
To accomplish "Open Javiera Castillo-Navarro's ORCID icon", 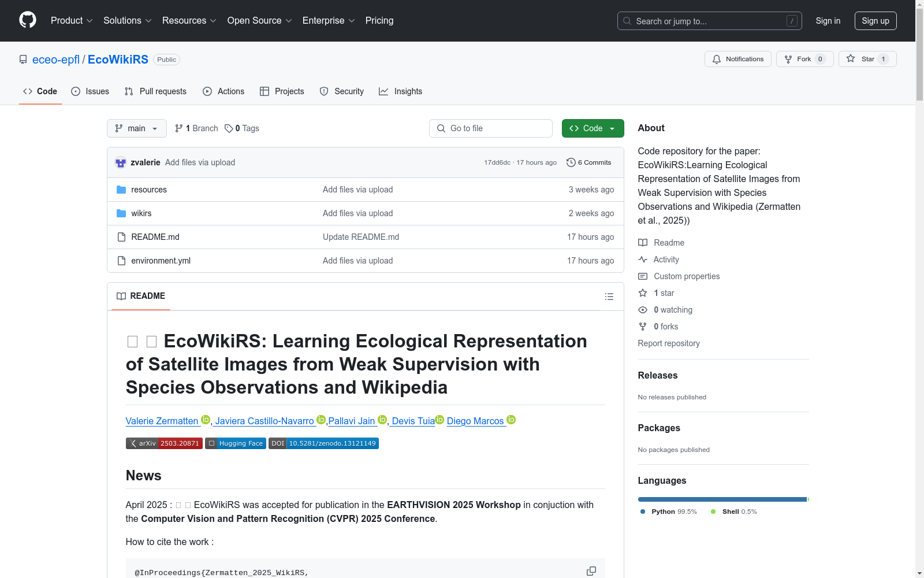I will pyautogui.click(x=321, y=420).
